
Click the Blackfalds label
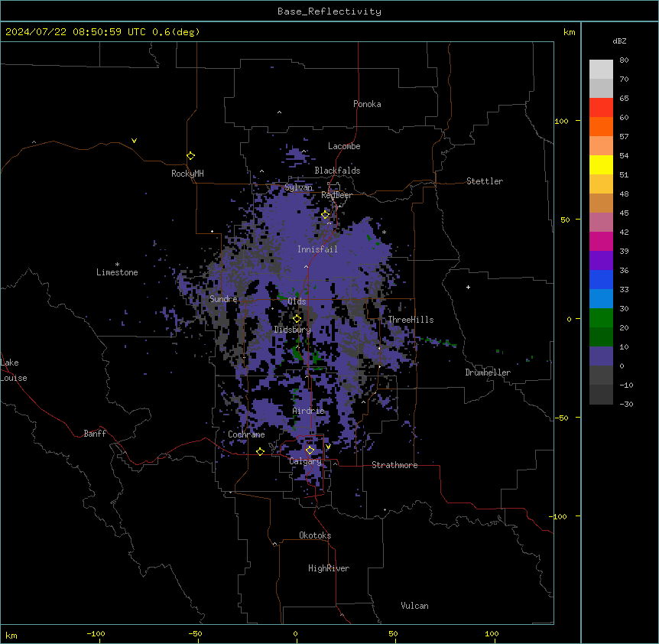(337, 171)
